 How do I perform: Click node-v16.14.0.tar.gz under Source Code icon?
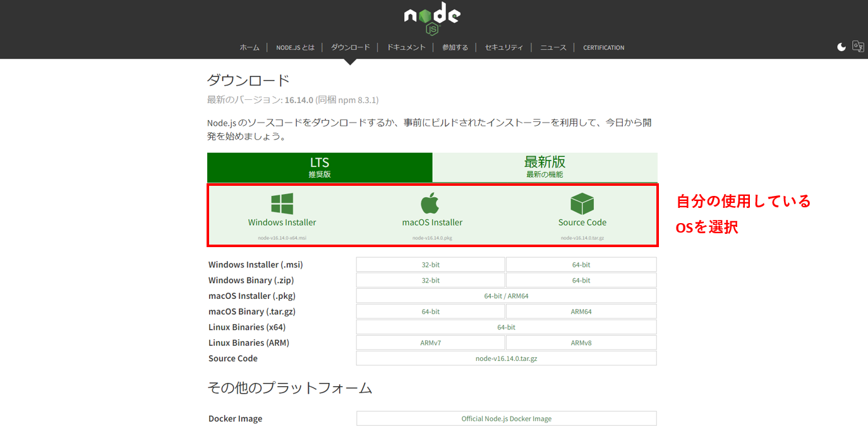(x=582, y=238)
